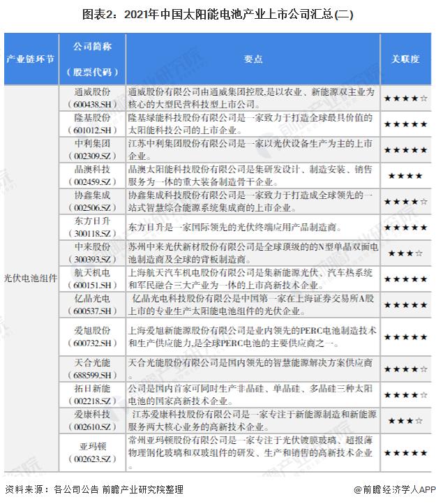
Task: Click the star rating in 东方日升 row
Action: tap(406, 228)
